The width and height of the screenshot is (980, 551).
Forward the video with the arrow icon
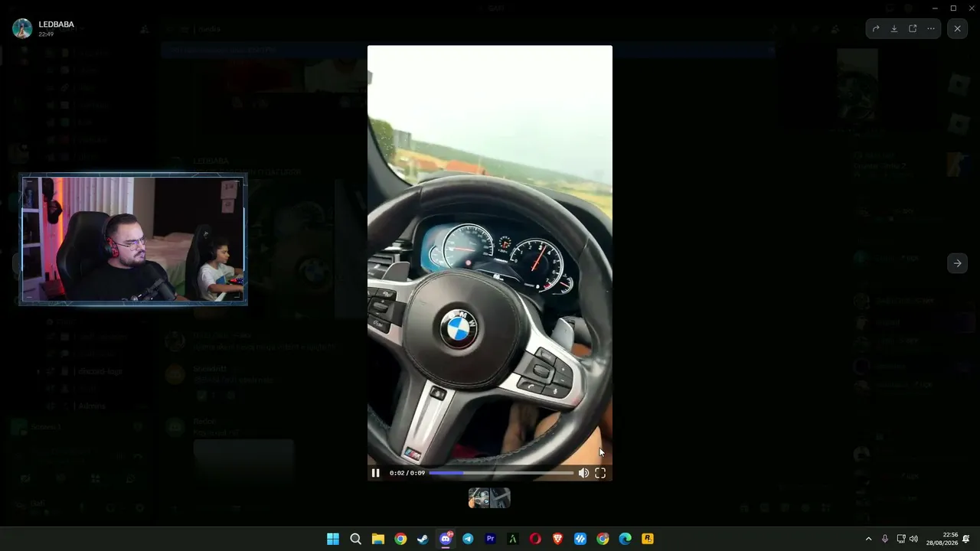(x=876, y=29)
